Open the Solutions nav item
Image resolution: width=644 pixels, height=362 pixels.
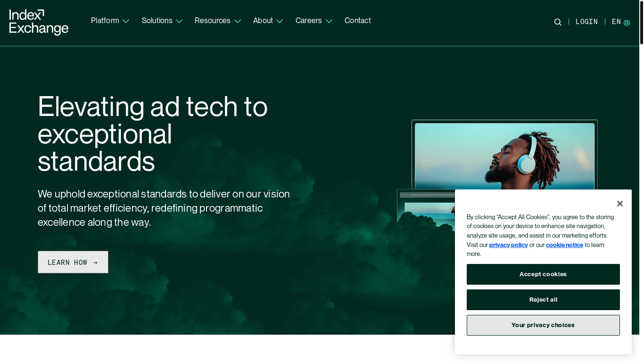tap(157, 21)
